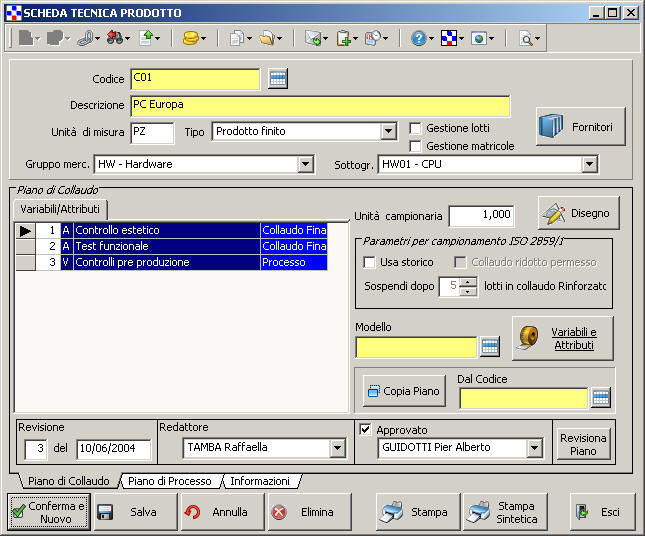Click the help question mark toolbar icon
This screenshot has height=536, width=645.
pyautogui.click(x=418, y=38)
